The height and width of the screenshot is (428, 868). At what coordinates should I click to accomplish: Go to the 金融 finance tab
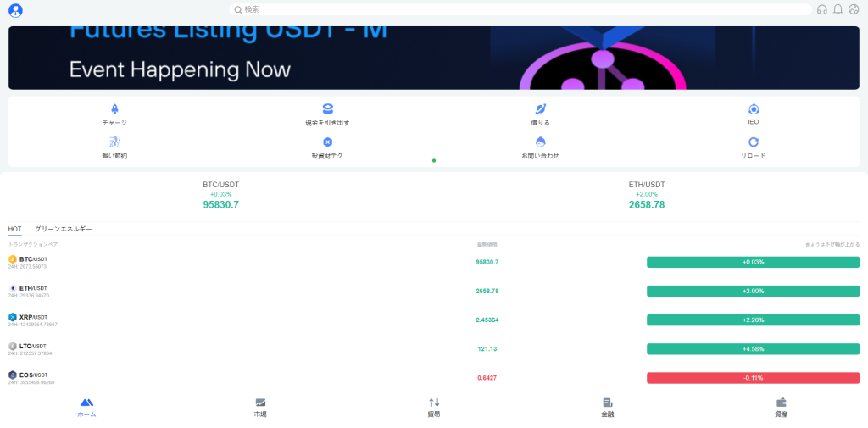coord(607,408)
